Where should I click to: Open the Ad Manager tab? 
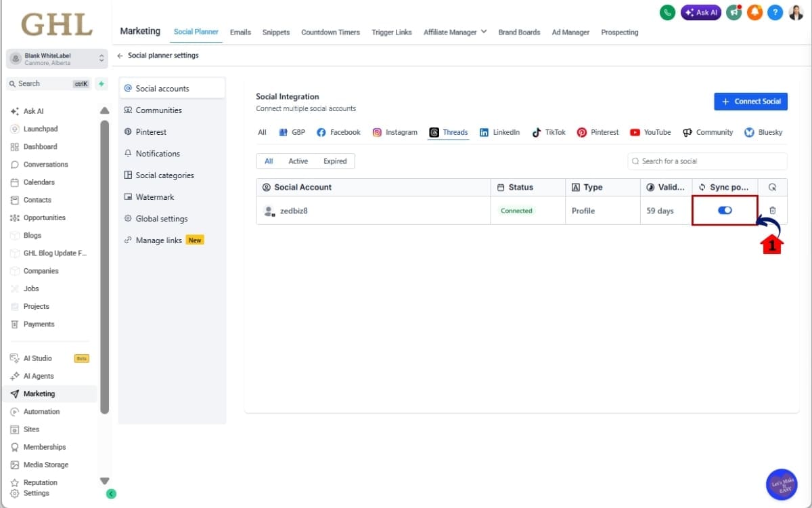(x=570, y=32)
